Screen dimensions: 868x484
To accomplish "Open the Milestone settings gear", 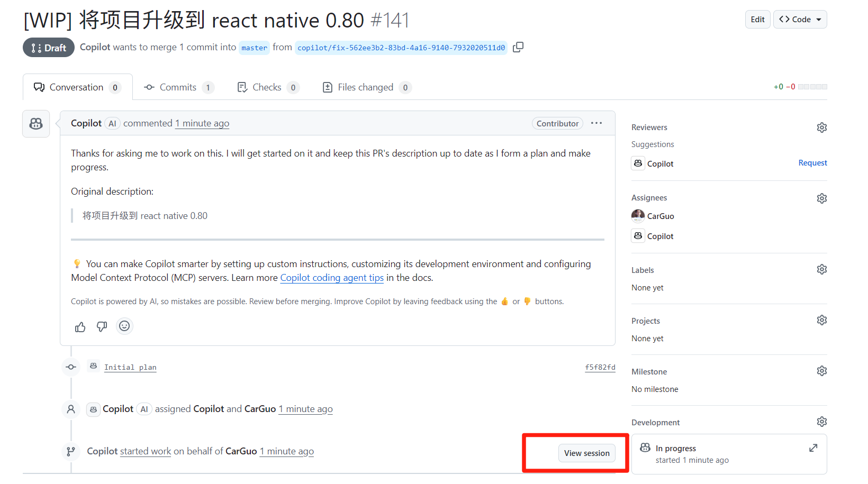I will pyautogui.click(x=821, y=371).
